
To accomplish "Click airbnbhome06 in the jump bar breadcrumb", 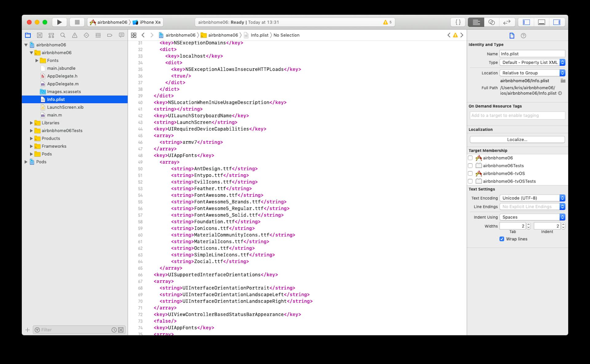I will [x=180, y=35].
